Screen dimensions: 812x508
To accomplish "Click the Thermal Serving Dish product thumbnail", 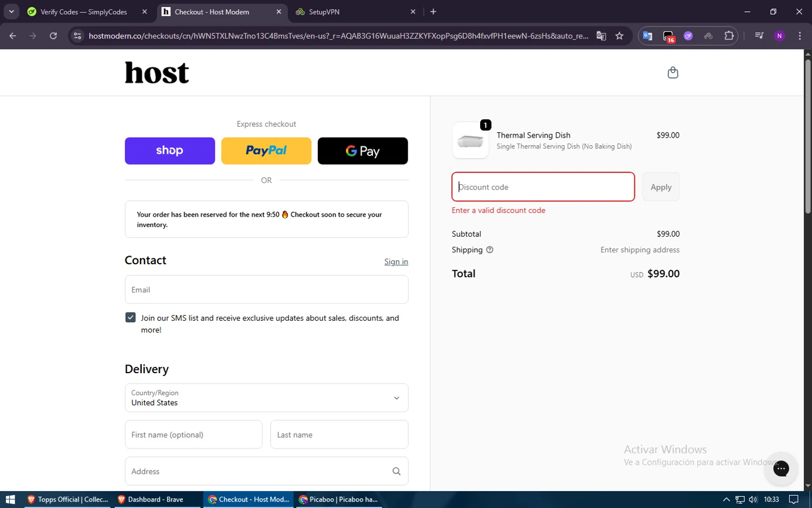I will [470, 140].
